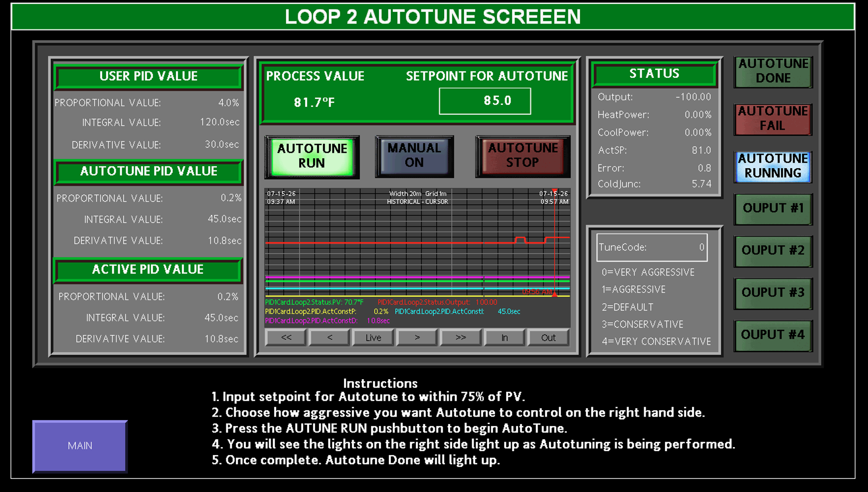Click the autotune PID integral value 45.0sec
868x492 pixels.
(x=224, y=219)
